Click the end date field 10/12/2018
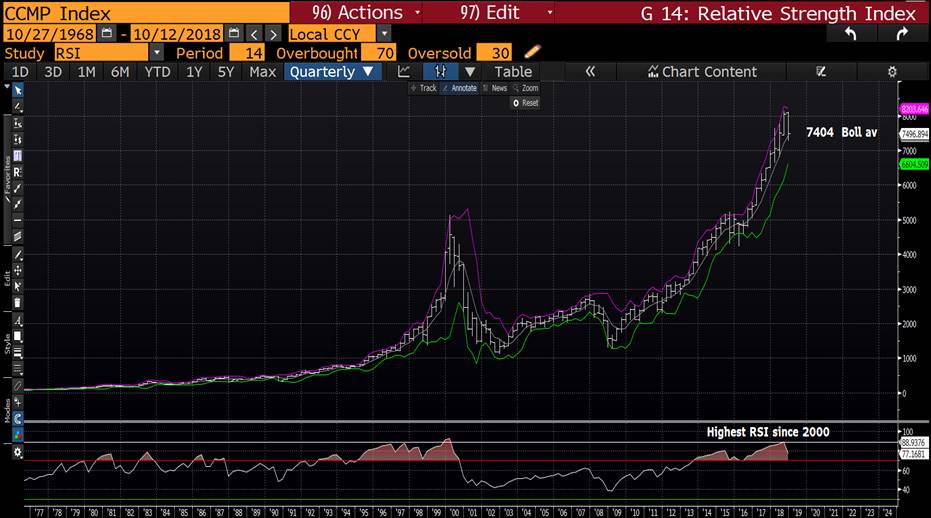This screenshot has height=518, width=931. (x=176, y=34)
